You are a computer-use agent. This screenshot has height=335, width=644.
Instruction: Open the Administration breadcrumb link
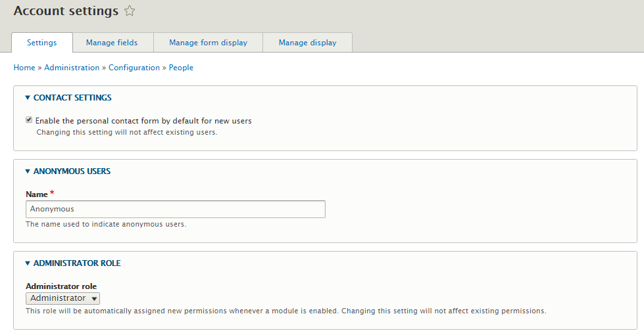click(x=72, y=68)
